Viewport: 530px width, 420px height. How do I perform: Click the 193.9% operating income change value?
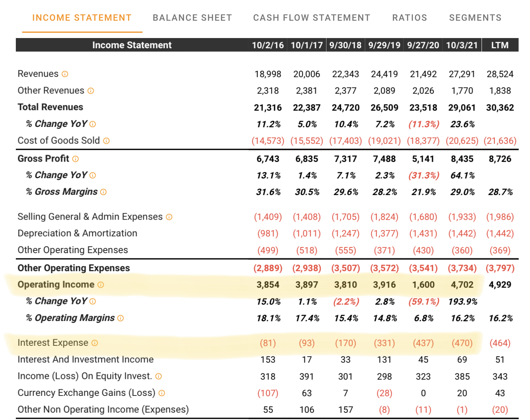coord(463,302)
